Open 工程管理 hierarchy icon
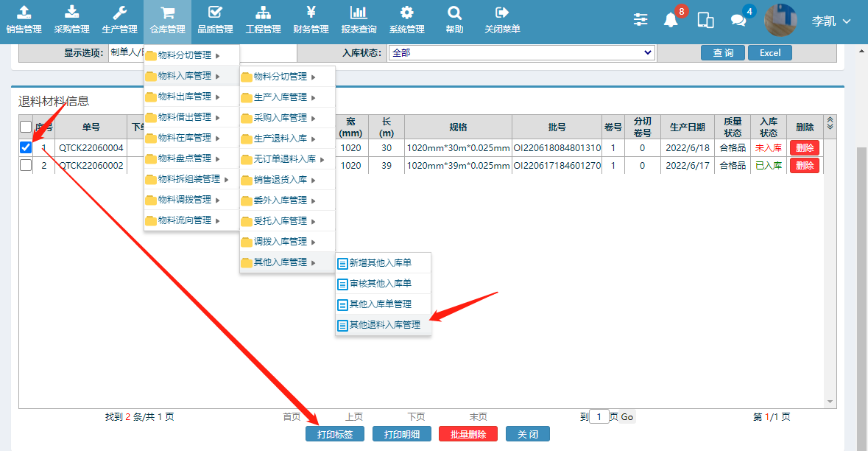This screenshot has width=868, height=451. (263, 13)
